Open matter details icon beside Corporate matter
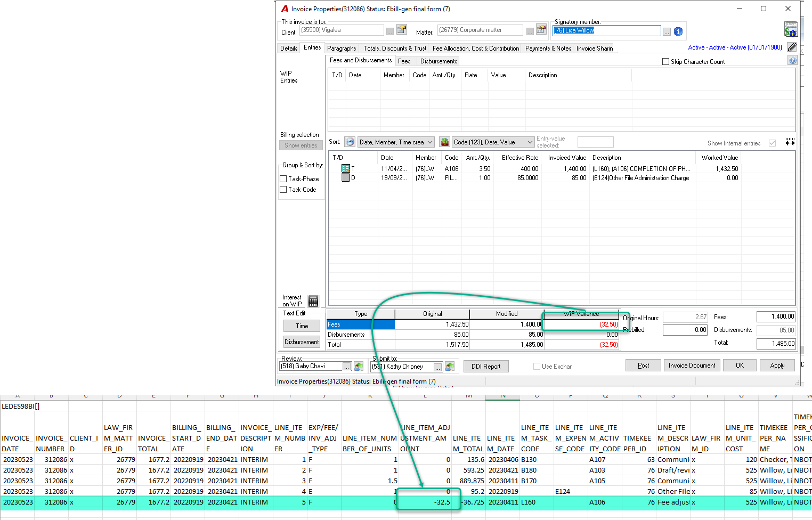 click(541, 30)
